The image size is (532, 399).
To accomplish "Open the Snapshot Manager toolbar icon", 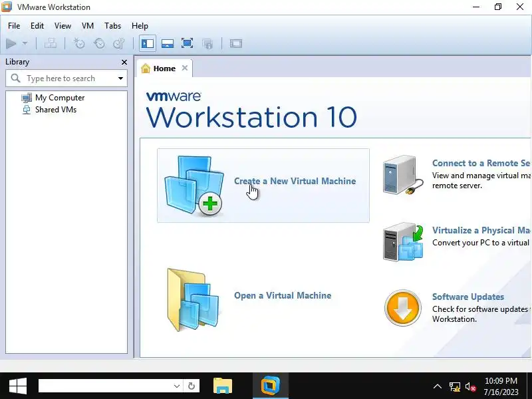I will pos(119,43).
